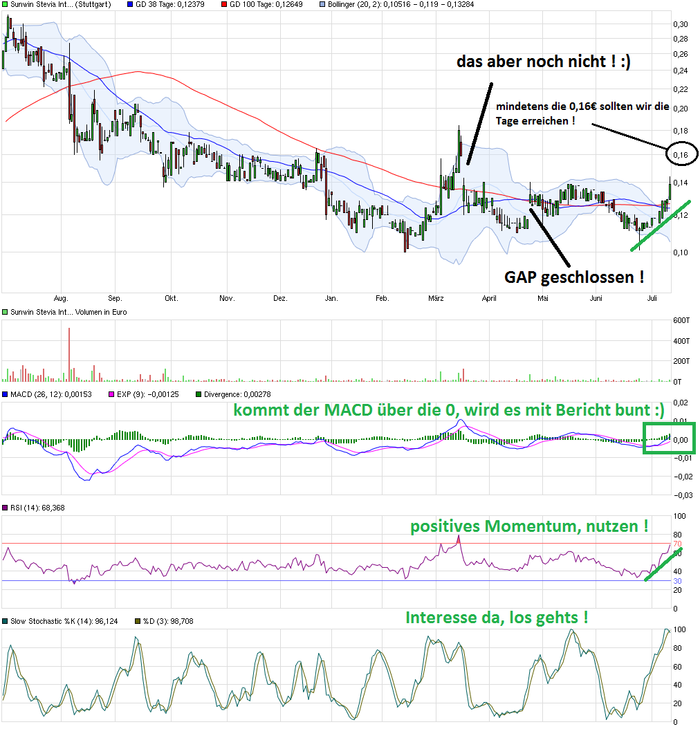This screenshot has width=700, height=729.
Task: Click the green Sunwin Stevia legend swatch
Action: point(5,4)
